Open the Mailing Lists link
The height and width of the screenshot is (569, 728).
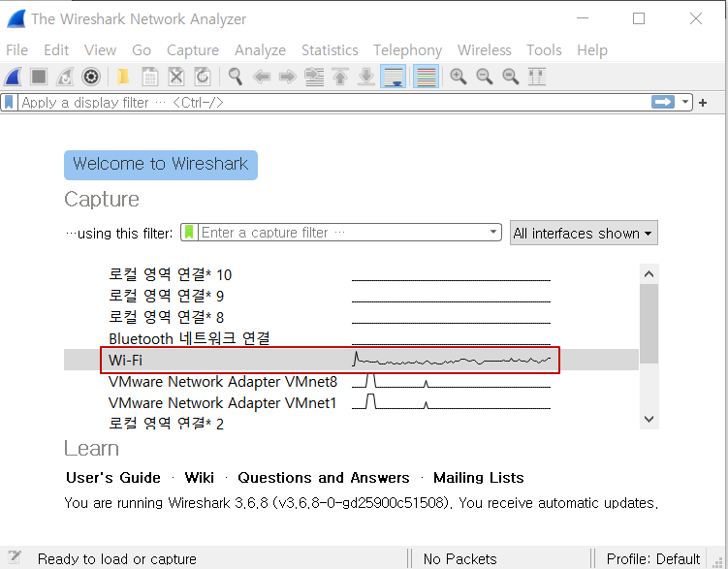coord(478,478)
